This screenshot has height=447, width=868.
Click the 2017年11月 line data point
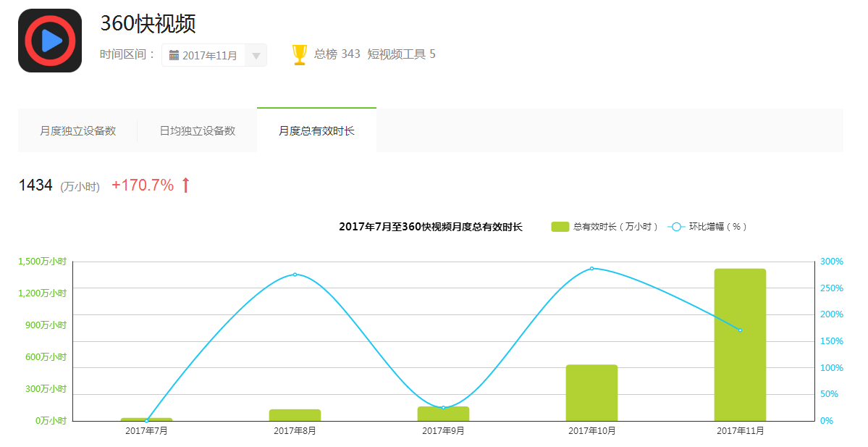[x=740, y=330]
